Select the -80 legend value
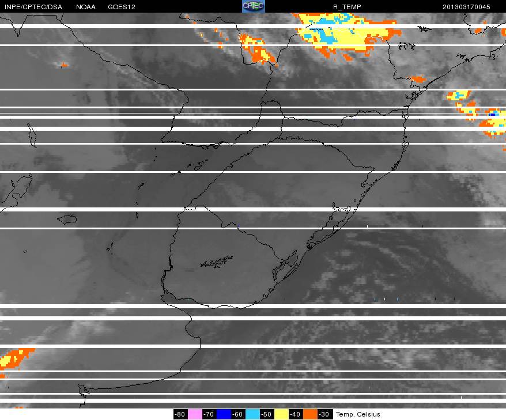 tap(180, 414)
